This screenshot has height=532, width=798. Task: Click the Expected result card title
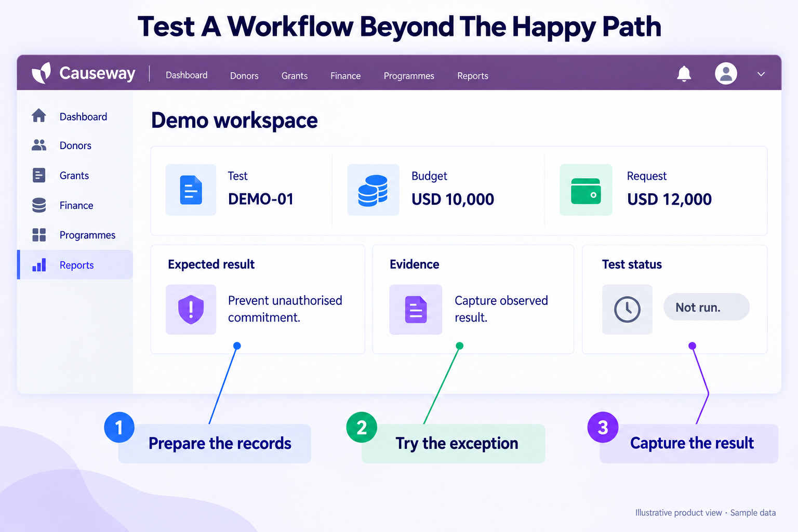(x=211, y=264)
